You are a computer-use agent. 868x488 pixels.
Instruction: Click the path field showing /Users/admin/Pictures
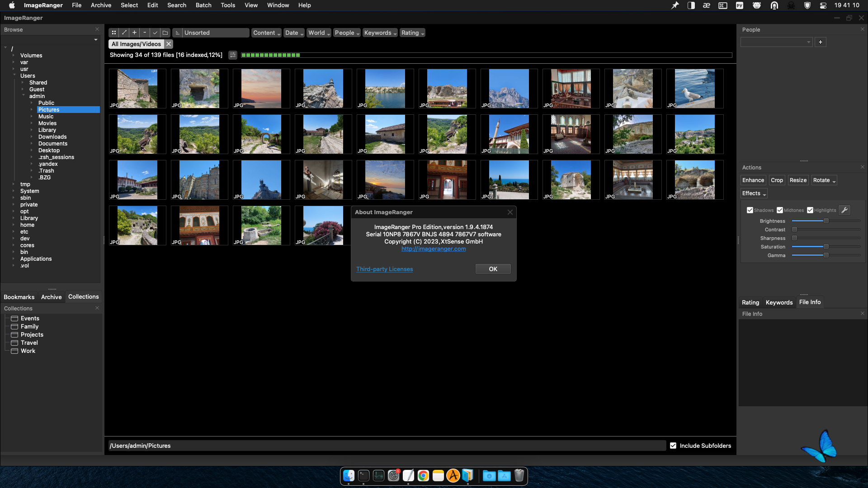[387, 446]
